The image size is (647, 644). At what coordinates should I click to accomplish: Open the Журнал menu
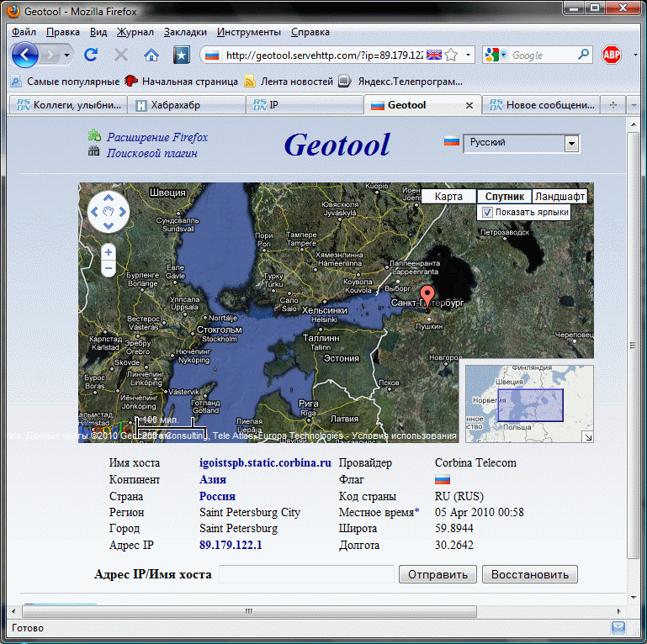[x=135, y=32]
